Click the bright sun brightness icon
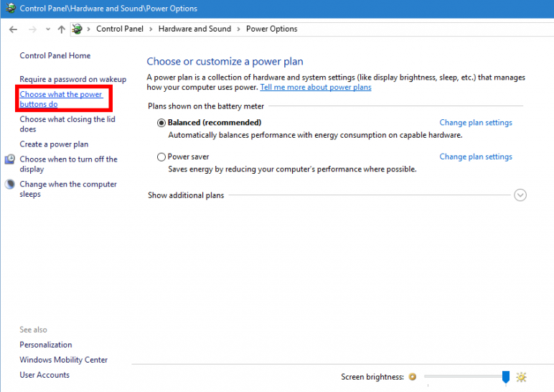Viewport: 554px width, 392px height. click(521, 377)
